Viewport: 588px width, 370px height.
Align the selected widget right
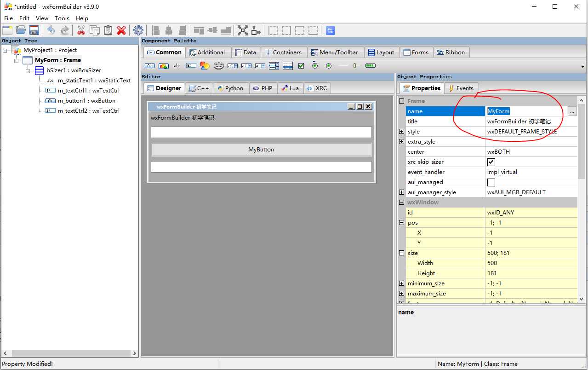182,30
